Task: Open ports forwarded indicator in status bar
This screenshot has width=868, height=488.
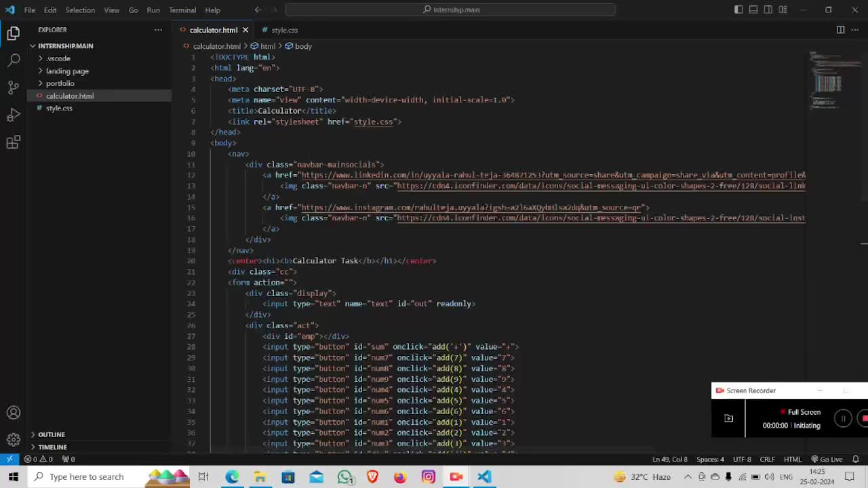Action: (x=68, y=459)
